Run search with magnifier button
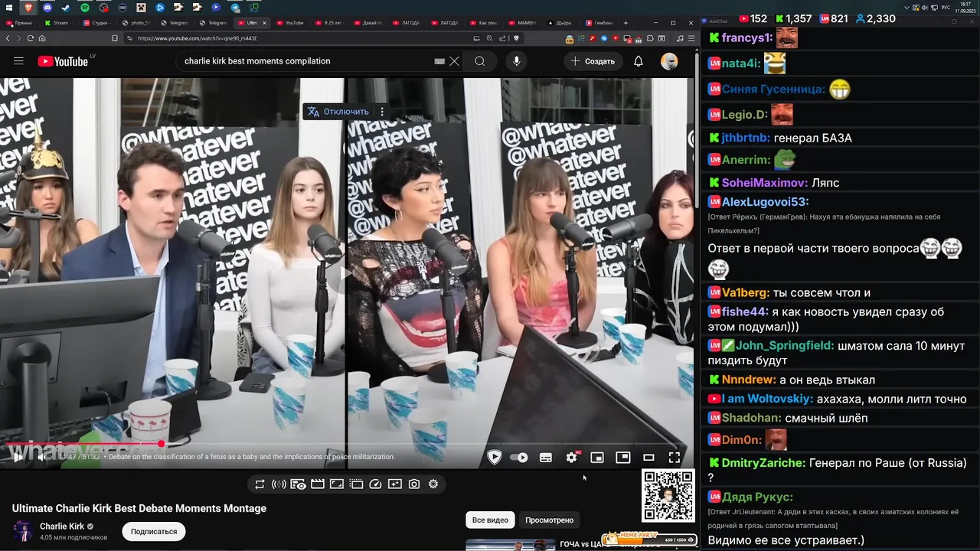Screen dimensions: 980x551 (x=480, y=61)
